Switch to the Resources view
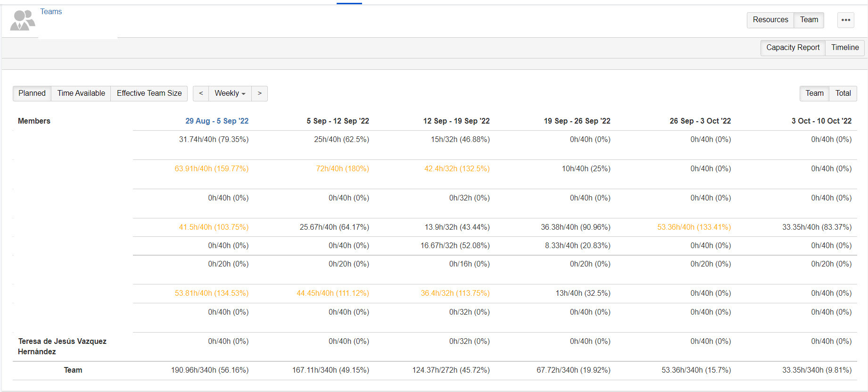 (x=770, y=20)
